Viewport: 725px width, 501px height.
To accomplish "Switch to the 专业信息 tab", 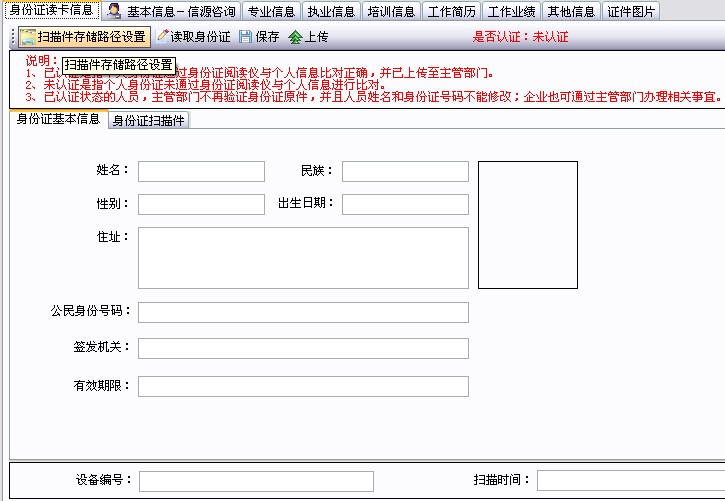I will pyautogui.click(x=271, y=12).
